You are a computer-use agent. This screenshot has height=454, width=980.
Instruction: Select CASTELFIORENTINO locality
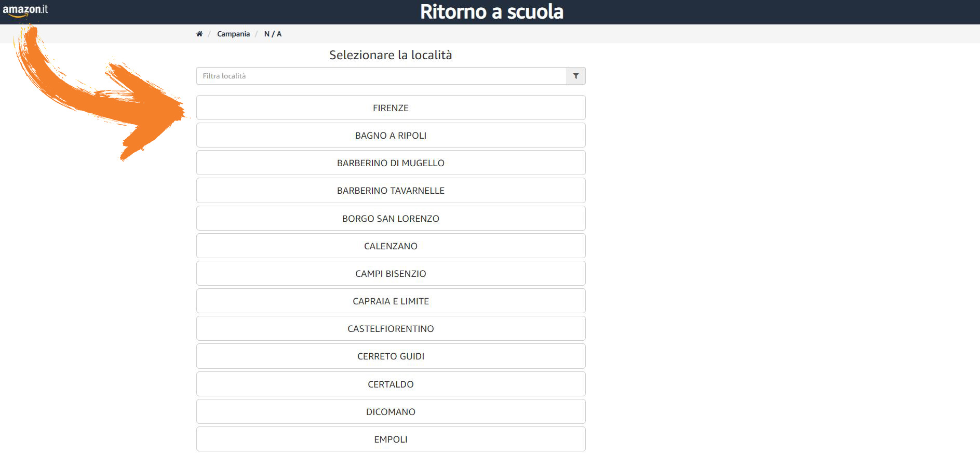391,328
